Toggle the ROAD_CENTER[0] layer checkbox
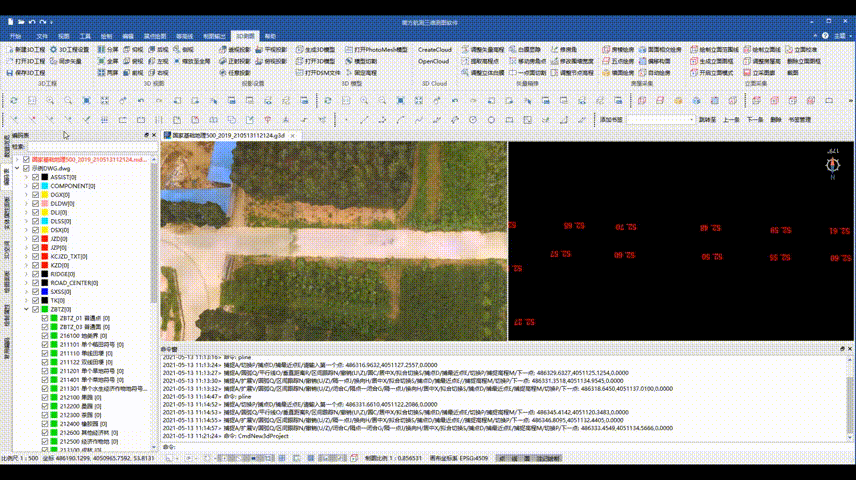Image resolution: width=856 pixels, height=480 pixels. pyautogui.click(x=35, y=282)
